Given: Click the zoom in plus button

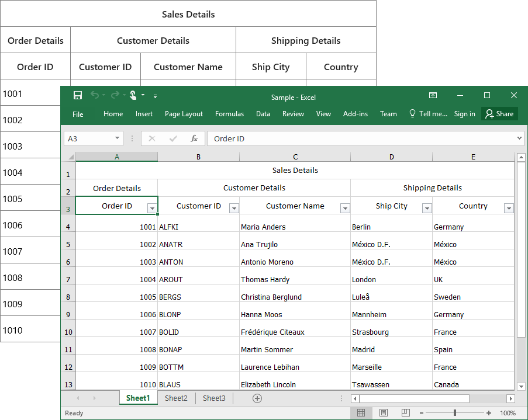Looking at the screenshot, I should click(x=489, y=413).
